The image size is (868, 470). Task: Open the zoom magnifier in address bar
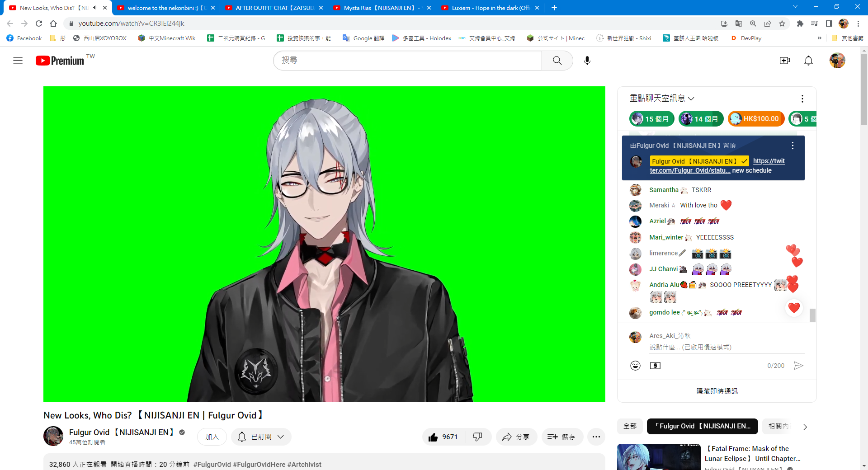[x=753, y=23]
